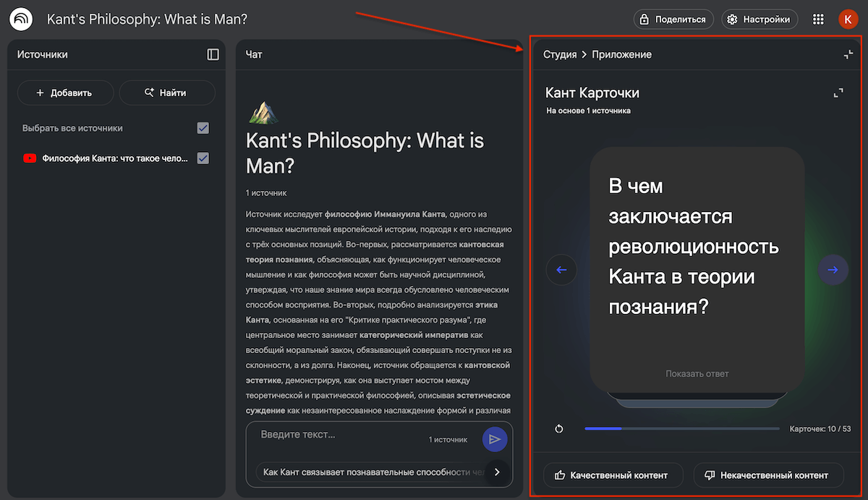Reveal answer with Показать ответ
The height and width of the screenshot is (500, 868).
[697, 374]
